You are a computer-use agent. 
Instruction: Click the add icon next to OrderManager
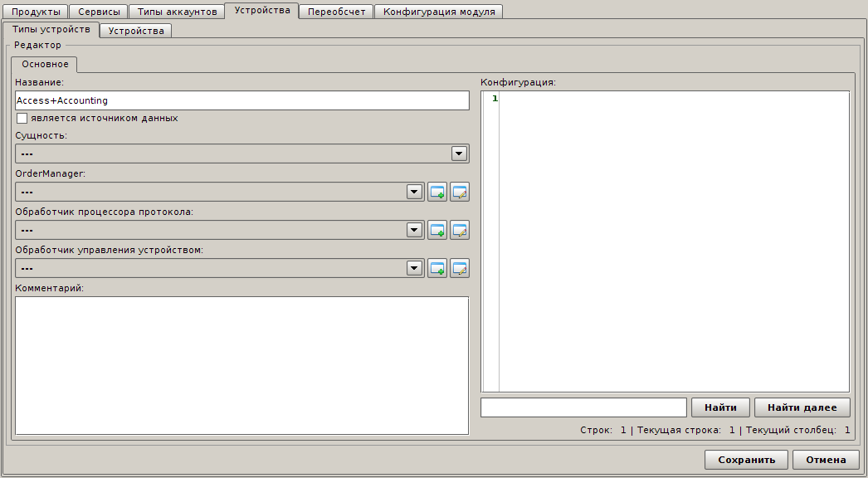point(436,192)
